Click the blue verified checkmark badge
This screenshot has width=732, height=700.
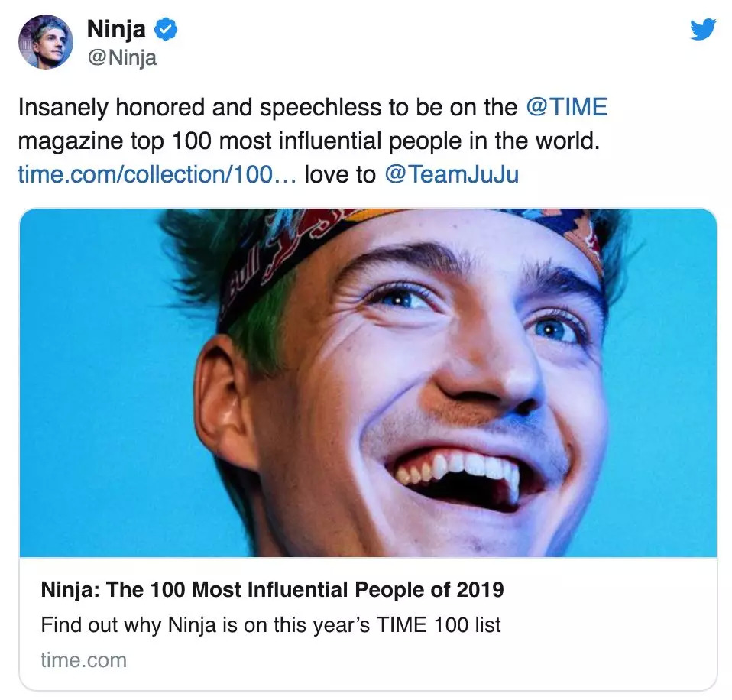click(x=166, y=31)
